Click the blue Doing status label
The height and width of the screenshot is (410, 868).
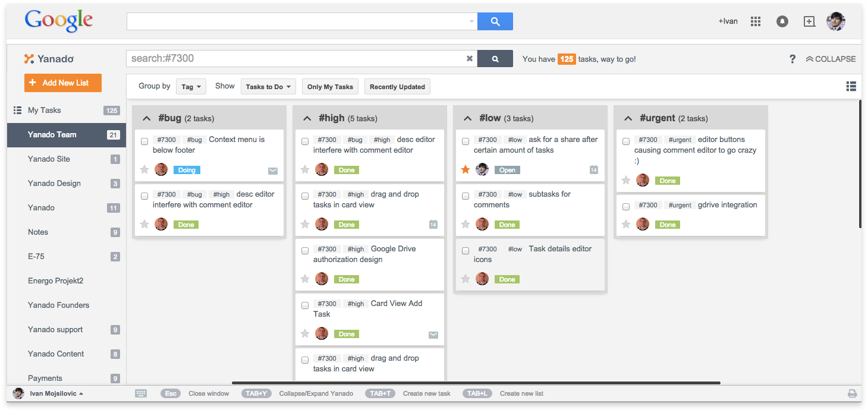click(187, 170)
